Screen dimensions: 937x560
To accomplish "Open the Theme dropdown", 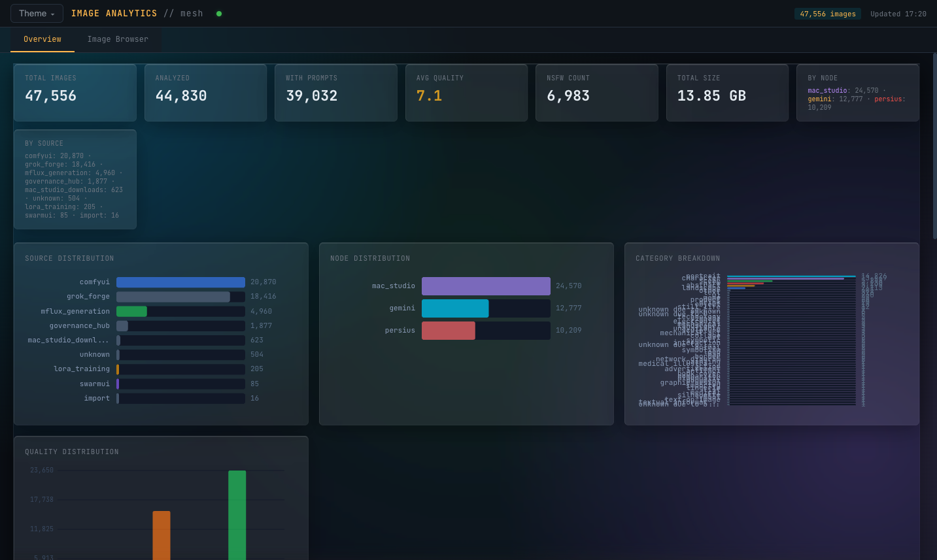I will pyautogui.click(x=37, y=14).
